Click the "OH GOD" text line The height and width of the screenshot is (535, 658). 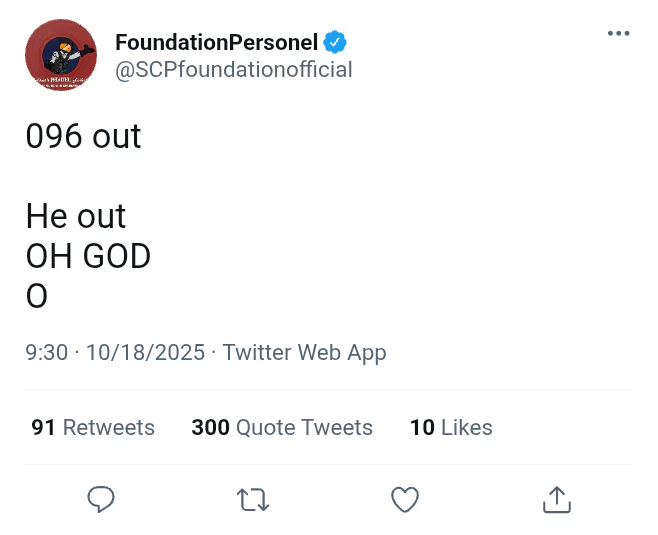click(88, 256)
